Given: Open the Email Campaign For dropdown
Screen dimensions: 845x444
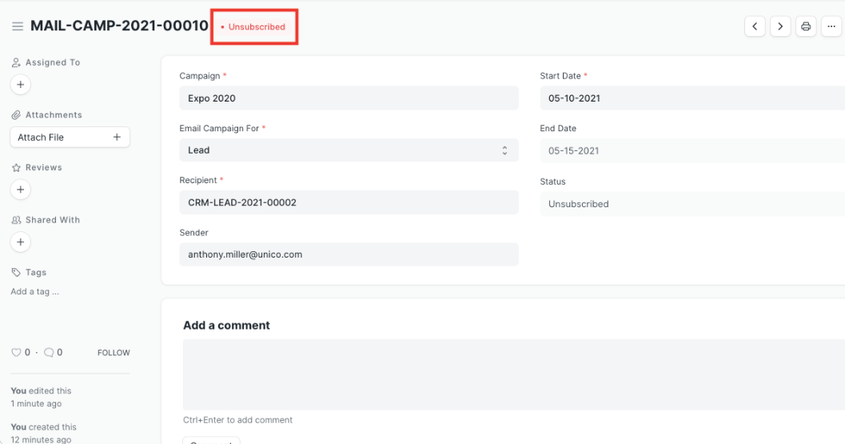Looking at the screenshot, I should pos(348,150).
